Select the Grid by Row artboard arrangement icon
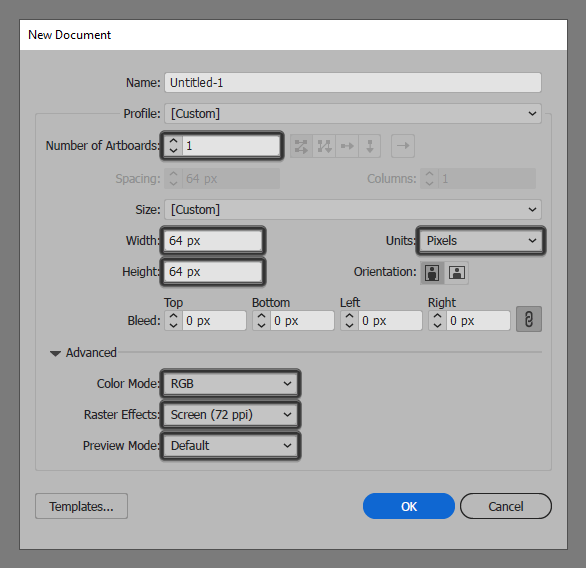 pos(301,146)
